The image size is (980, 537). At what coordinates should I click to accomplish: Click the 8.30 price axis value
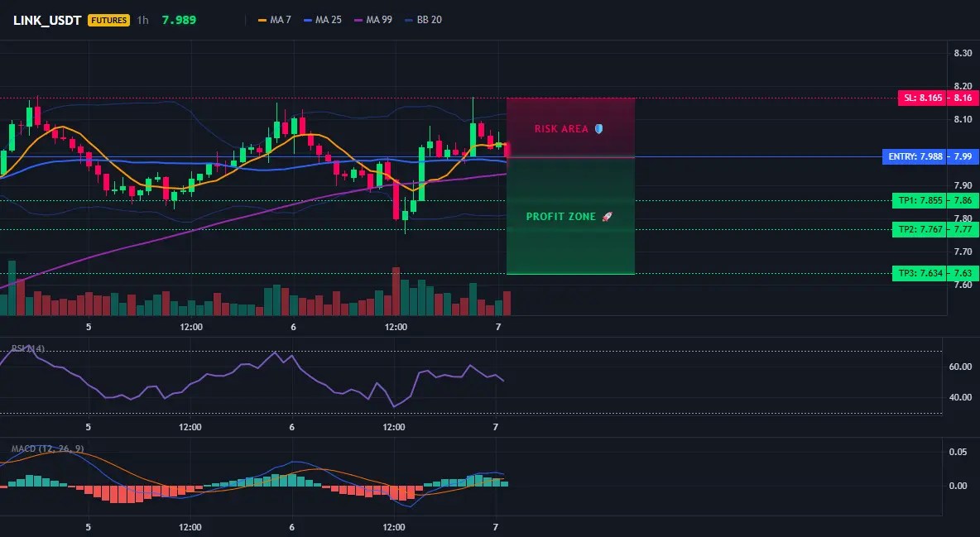[963, 53]
